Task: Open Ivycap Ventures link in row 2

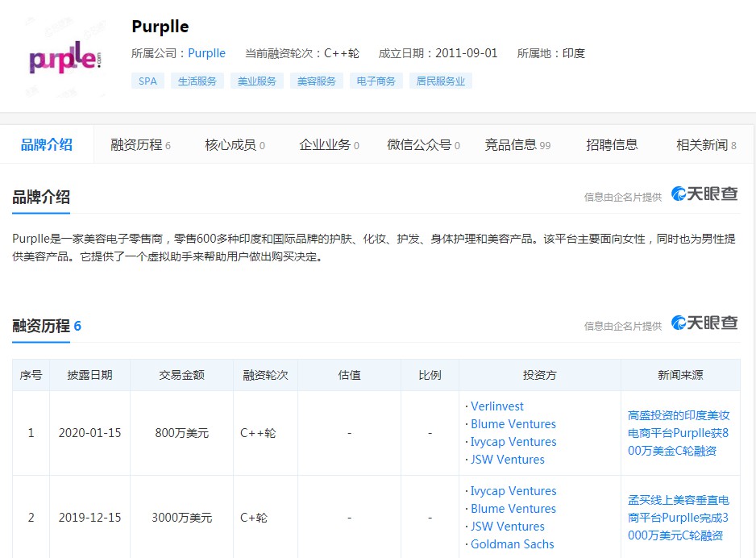Action: (x=513, y=491)
